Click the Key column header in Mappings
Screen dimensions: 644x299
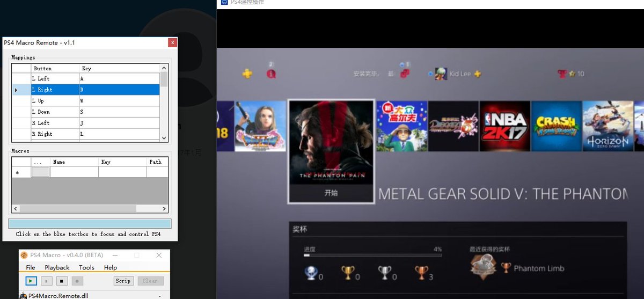coord(120,68)
